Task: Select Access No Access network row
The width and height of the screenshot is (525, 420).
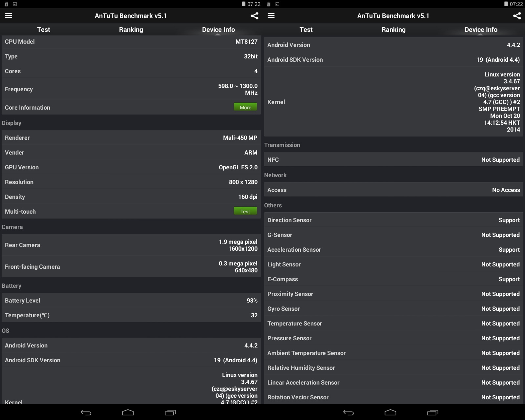Action: [x=394, y=190]
